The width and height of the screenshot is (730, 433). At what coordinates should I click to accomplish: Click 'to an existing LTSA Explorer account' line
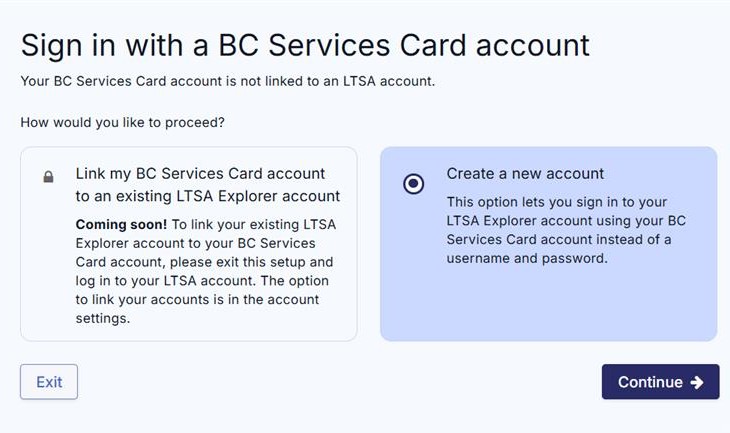pyautogui.click(x=208, y=196)
